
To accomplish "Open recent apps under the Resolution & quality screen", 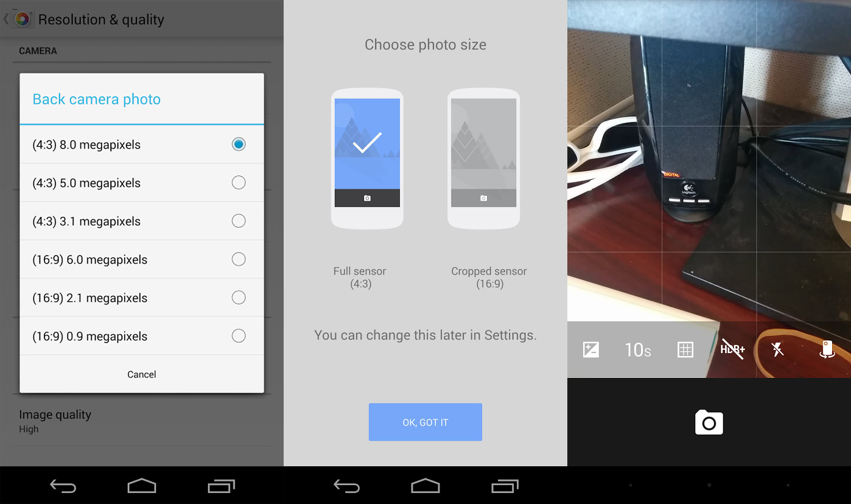I will [221, 486].
